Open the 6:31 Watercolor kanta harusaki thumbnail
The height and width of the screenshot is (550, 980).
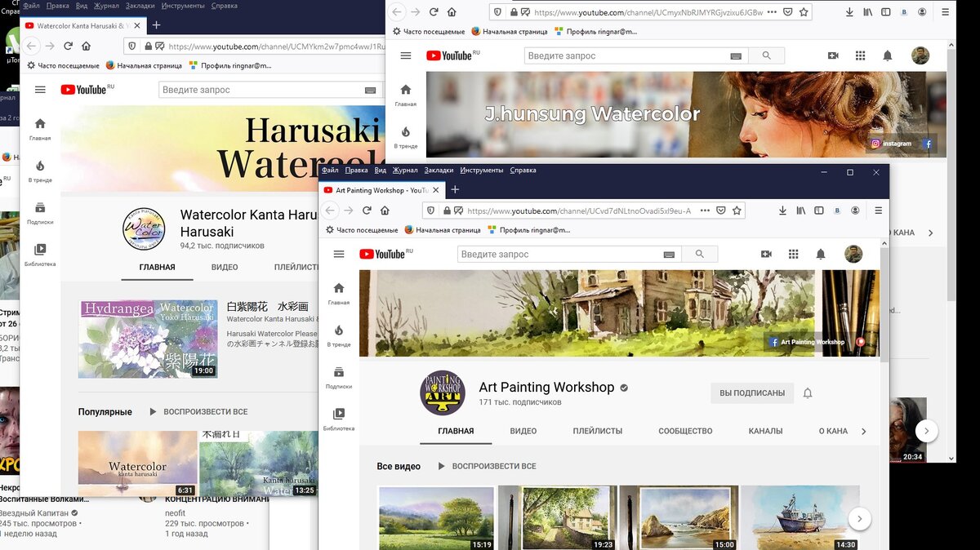pyautogui.click(x=137, y=464)
